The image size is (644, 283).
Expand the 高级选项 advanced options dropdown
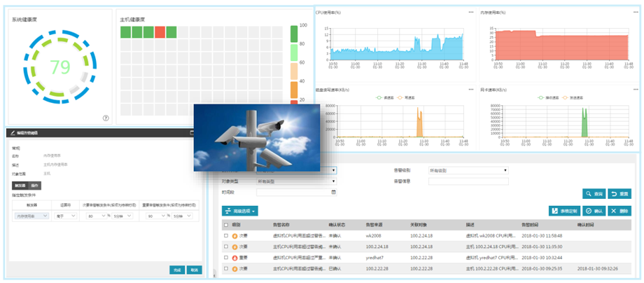point(241,210)
